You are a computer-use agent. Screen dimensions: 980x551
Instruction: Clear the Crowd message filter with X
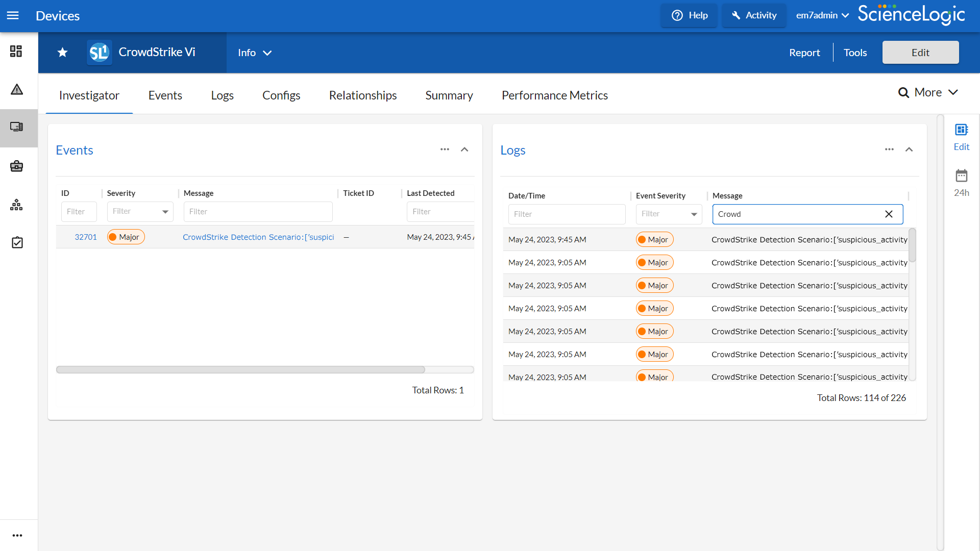pyautogui.click(x=889, y=214)
